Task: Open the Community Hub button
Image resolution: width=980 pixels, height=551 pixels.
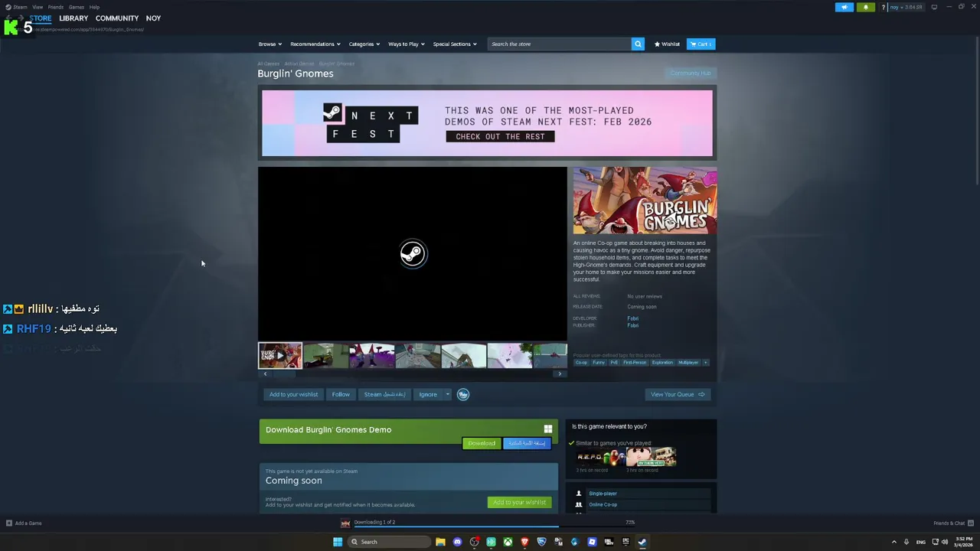Action: point(691,73)
